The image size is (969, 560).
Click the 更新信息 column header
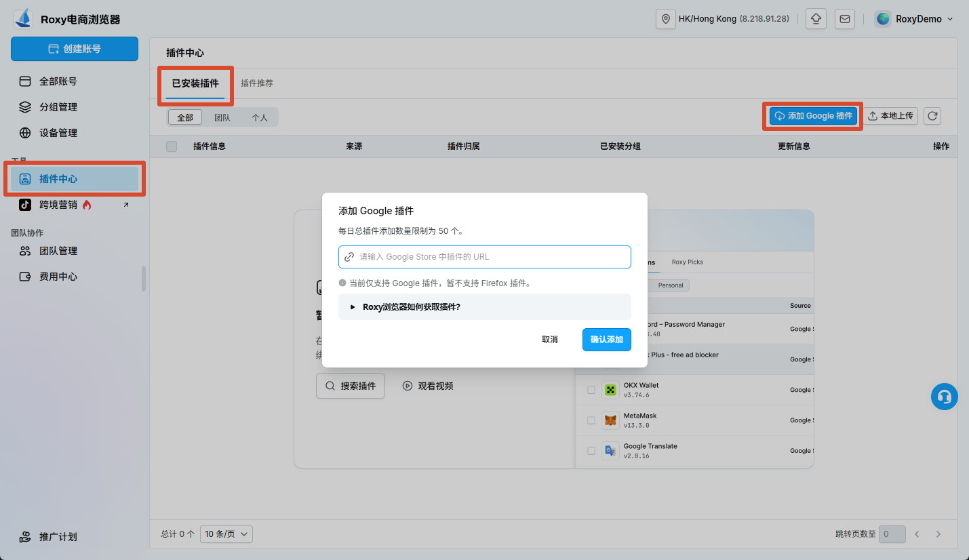point(794,146)
